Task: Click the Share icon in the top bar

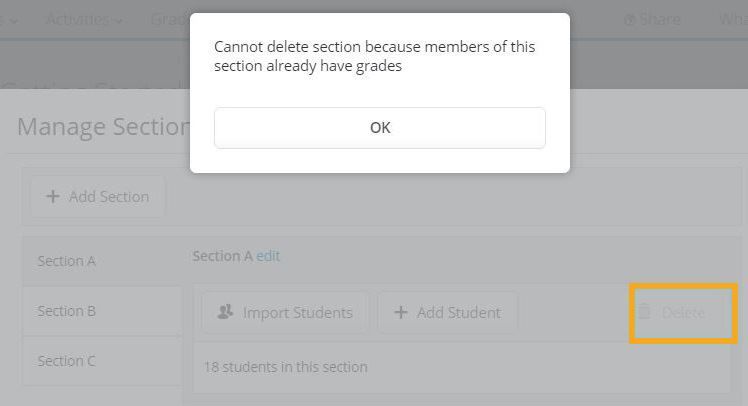Action: click(x=630, y=20)
